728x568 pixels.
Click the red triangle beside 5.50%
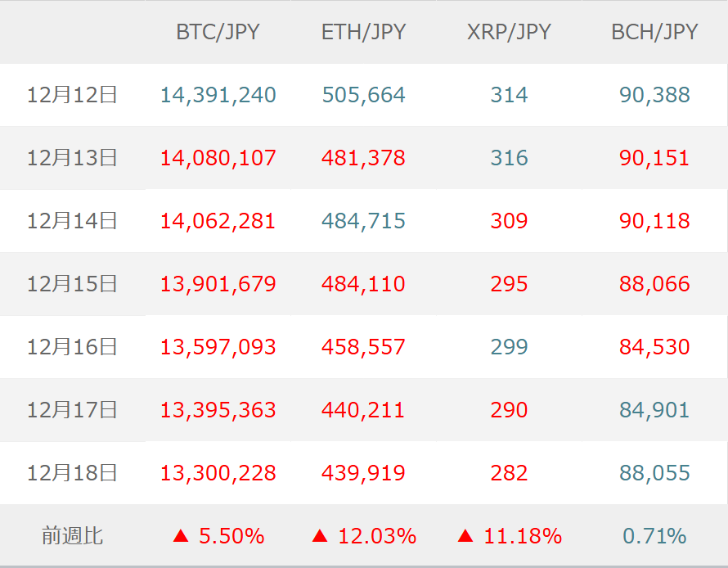pos(181,537)
